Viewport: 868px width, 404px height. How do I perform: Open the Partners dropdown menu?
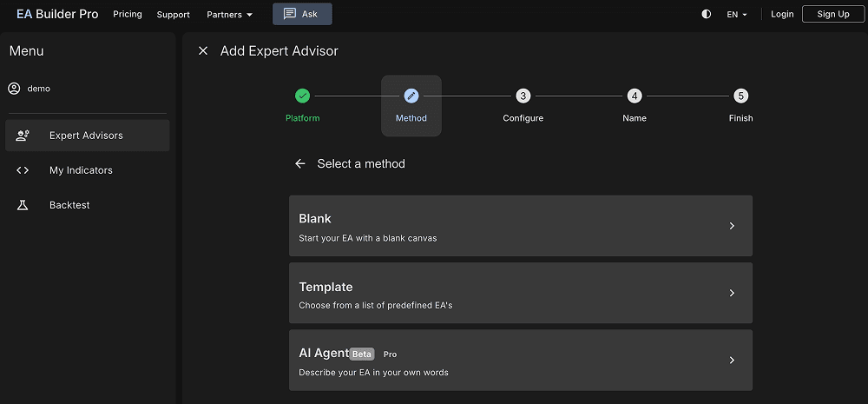(230, 15)
